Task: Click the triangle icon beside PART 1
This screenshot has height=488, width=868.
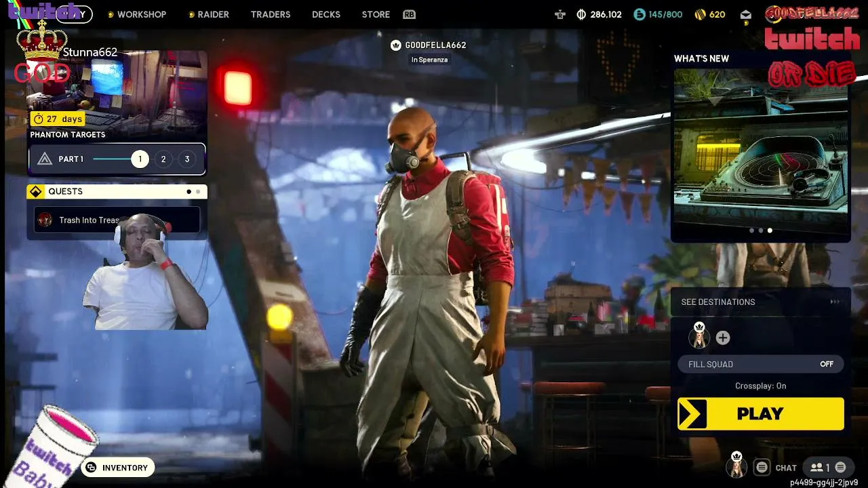Action: [x=45, y=159]
